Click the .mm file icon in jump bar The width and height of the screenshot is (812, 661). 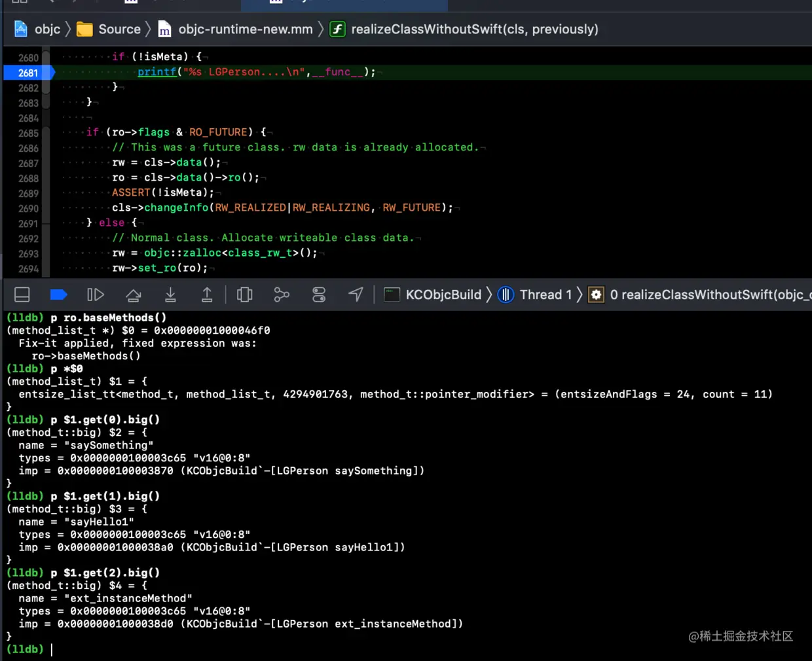164,29
